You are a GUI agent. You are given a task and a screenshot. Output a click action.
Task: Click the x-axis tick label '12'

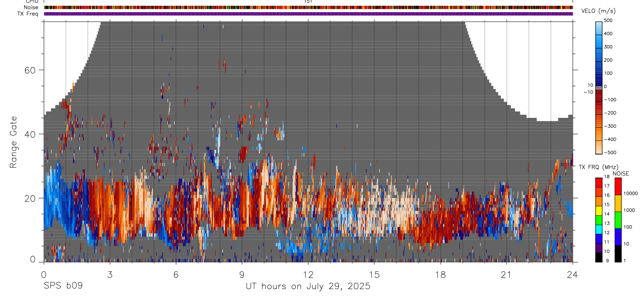(x=308, y=274)
